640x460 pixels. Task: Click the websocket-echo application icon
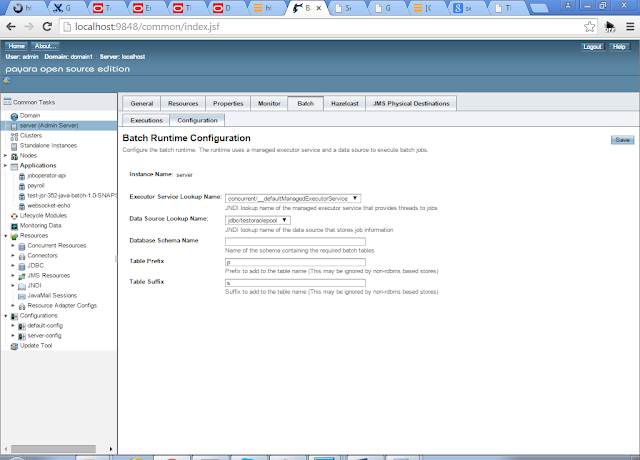point(22,206)
